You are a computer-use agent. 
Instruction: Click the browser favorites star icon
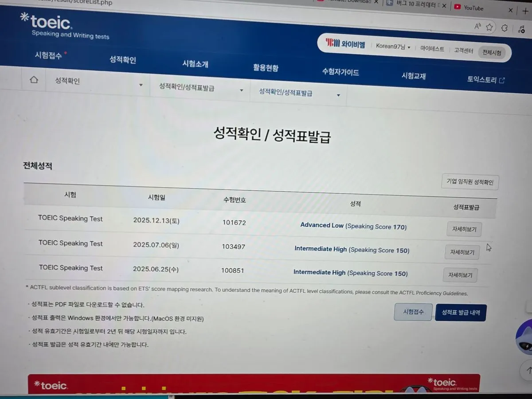[489, 27]
